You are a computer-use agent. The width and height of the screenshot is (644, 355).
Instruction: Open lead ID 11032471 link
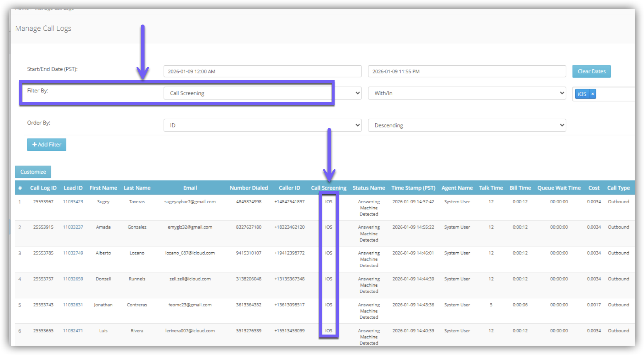(x=73, y=331)
